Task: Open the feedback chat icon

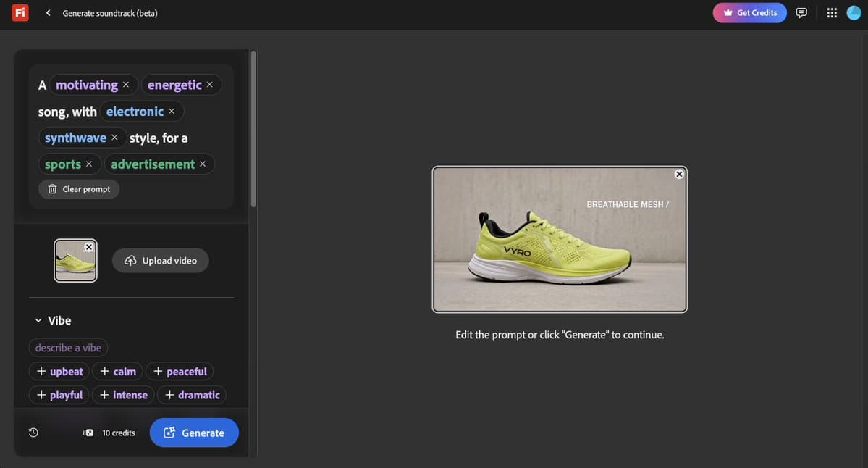Action: [x=801, y=13]
